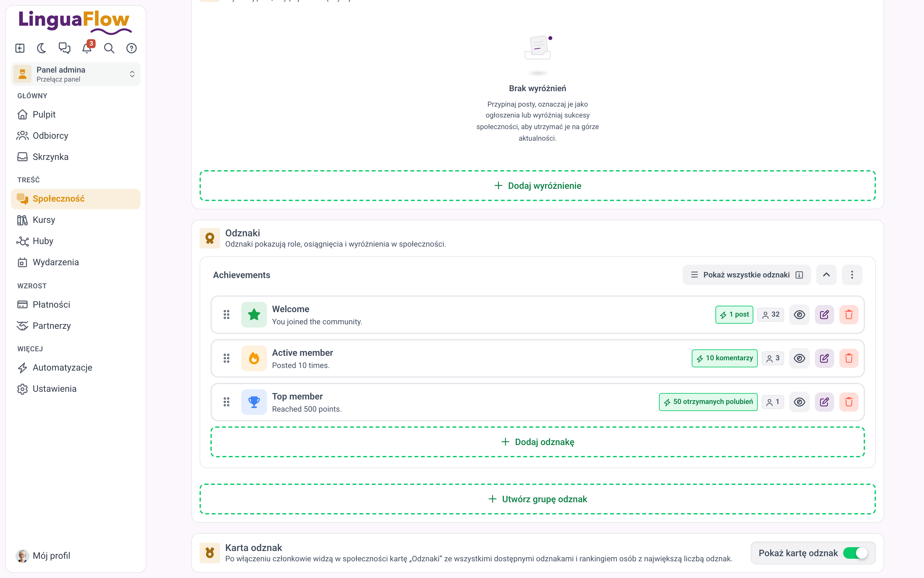Delete the Active member badge
Screen dimensions: 924x578
coord(849,358)
